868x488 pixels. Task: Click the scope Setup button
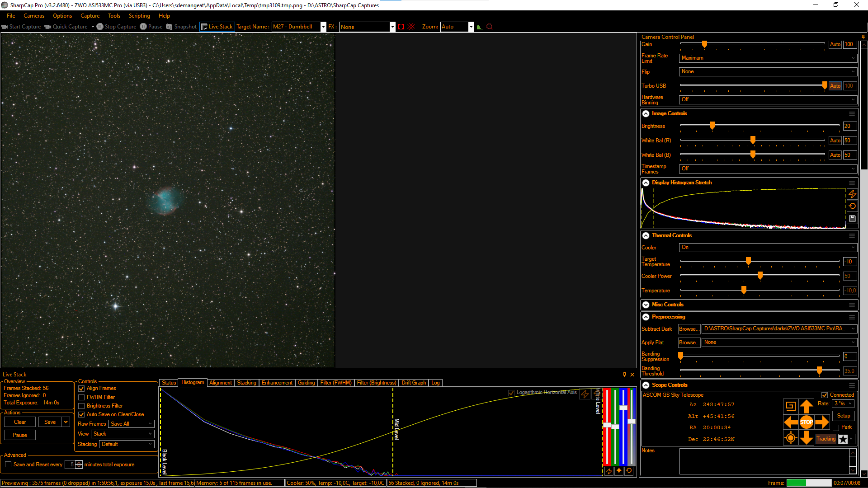pyautogui.click(x=843, y=416)
